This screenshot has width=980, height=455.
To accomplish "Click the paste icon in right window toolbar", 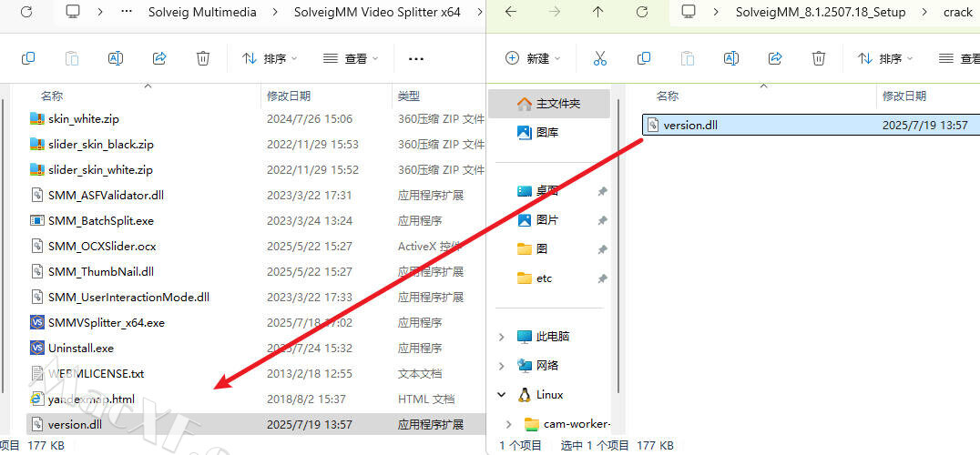I will tap(688, 58).
